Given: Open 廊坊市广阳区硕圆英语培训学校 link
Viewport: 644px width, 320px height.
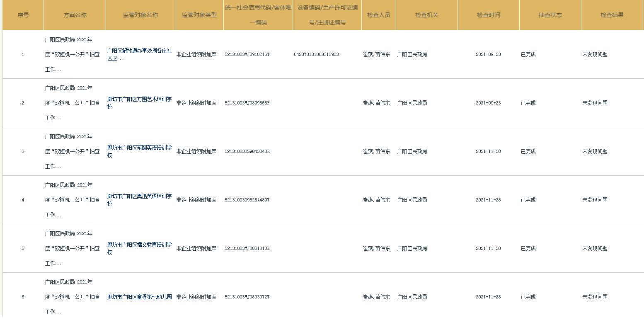Looking at the screenshot, I should pyautogui.click(x=139, y=151).
